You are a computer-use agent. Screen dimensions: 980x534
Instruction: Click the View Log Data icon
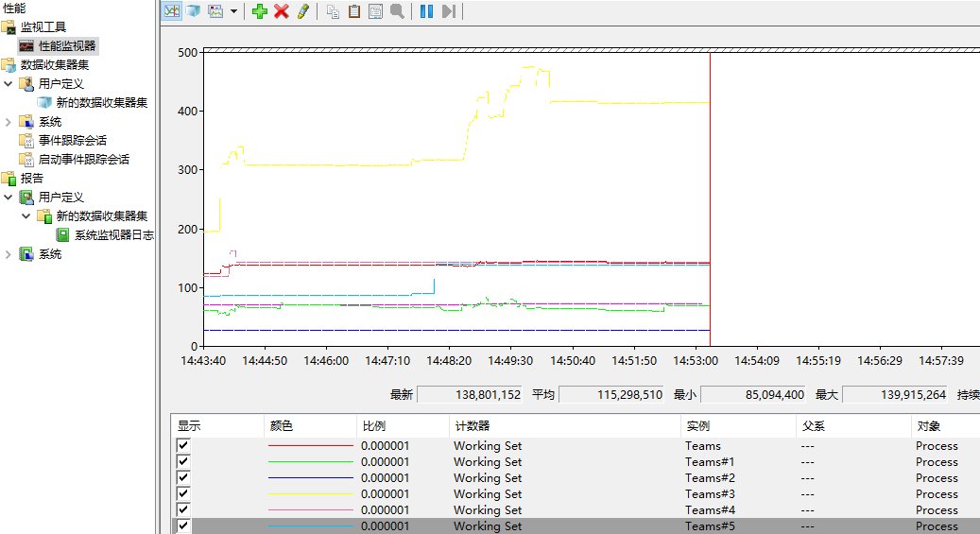click(x=193, y=11)
